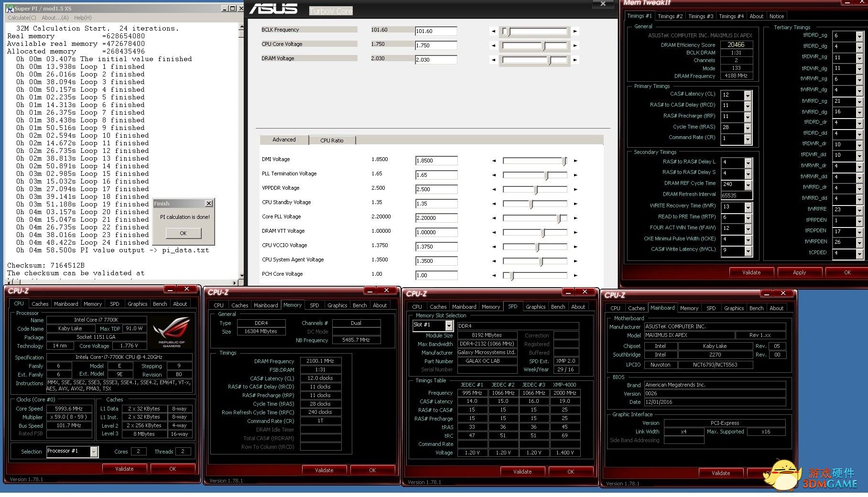Click OK in the CPU-Z Memory window
Image resolution: width=868 pixels, height=497 pixels.
(x=372, y=470)
